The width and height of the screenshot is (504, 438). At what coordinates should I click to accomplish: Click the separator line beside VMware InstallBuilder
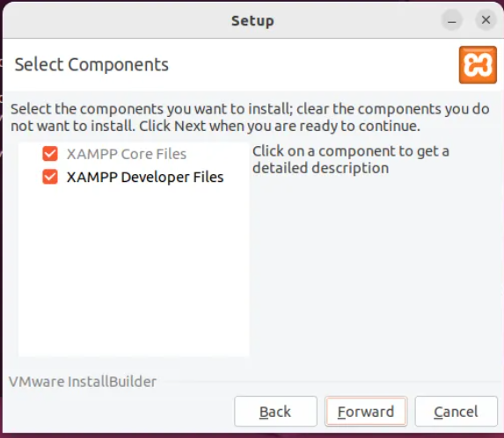(x=330, y=382)
